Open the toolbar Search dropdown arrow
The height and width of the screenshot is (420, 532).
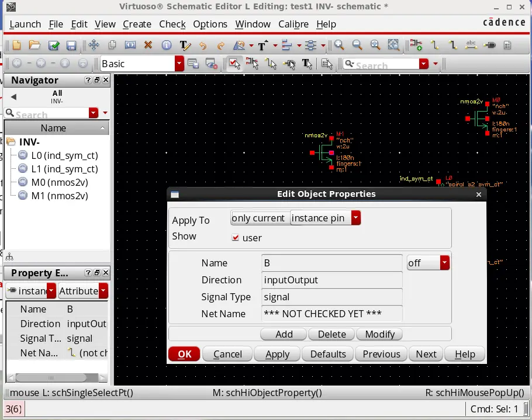[424, 64]
